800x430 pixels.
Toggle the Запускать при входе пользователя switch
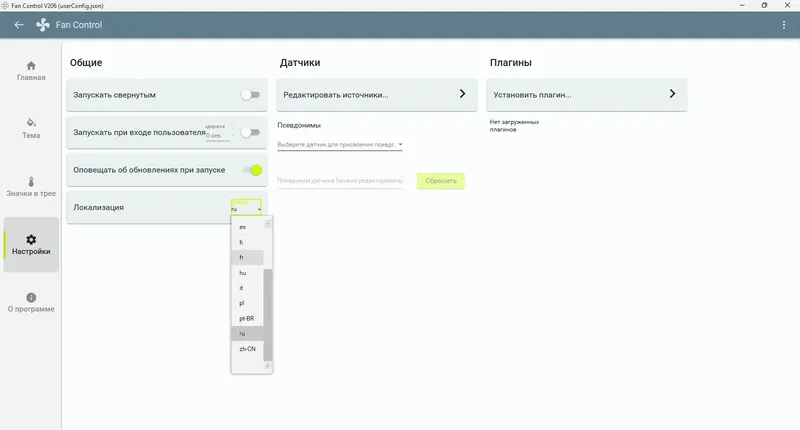251,133
